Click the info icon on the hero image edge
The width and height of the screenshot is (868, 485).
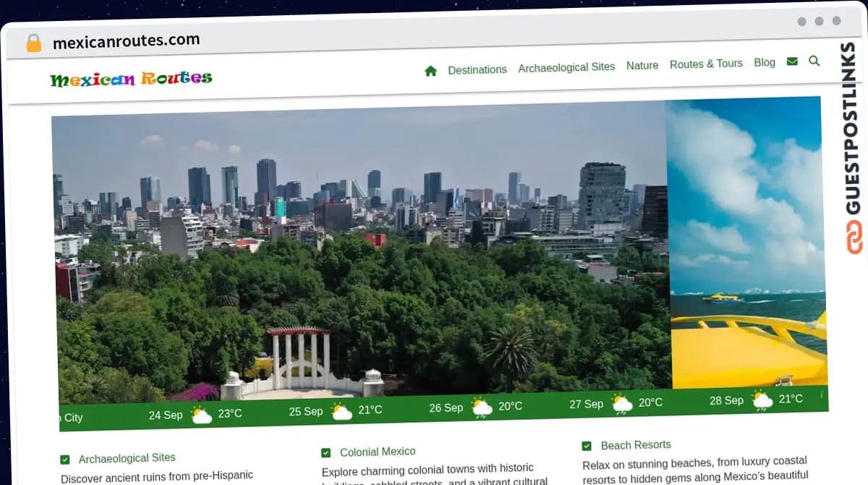click(821, 395)
